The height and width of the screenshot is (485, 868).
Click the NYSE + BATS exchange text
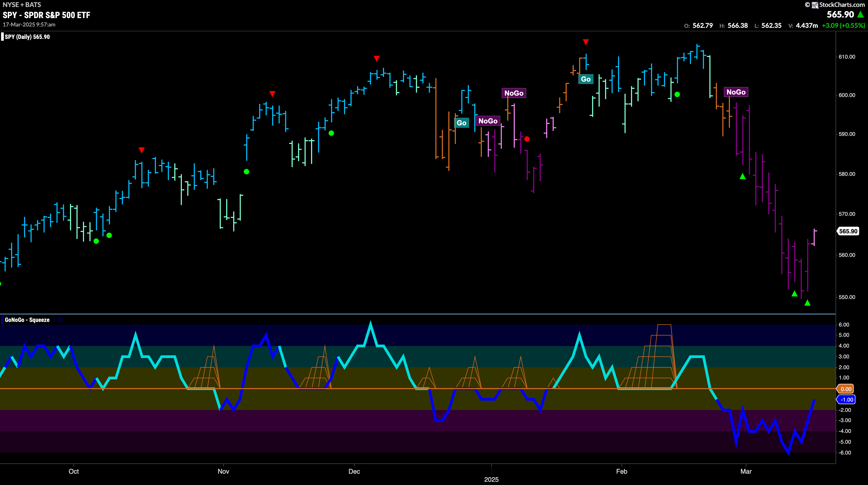coord(22,5)
